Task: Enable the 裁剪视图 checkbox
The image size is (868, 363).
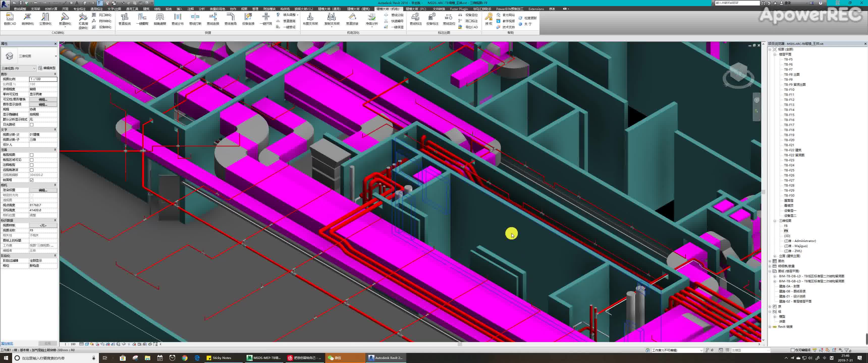Action: coord(32,155)
